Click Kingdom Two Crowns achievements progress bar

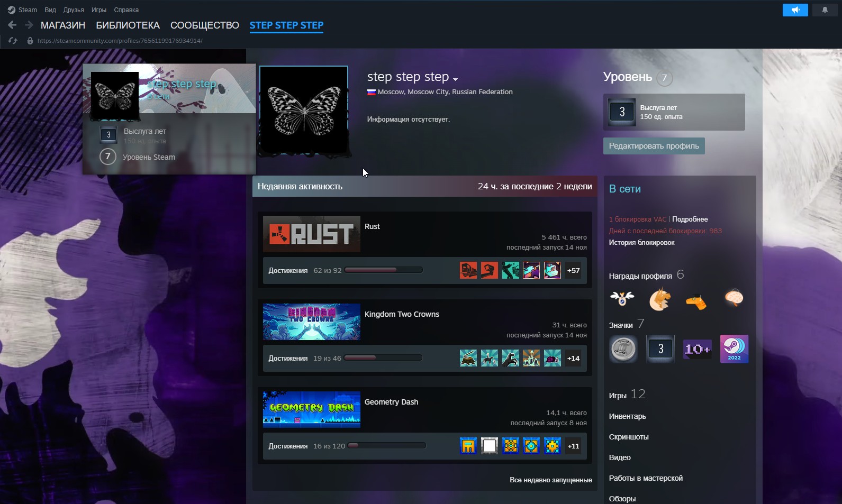coord(383,358)
